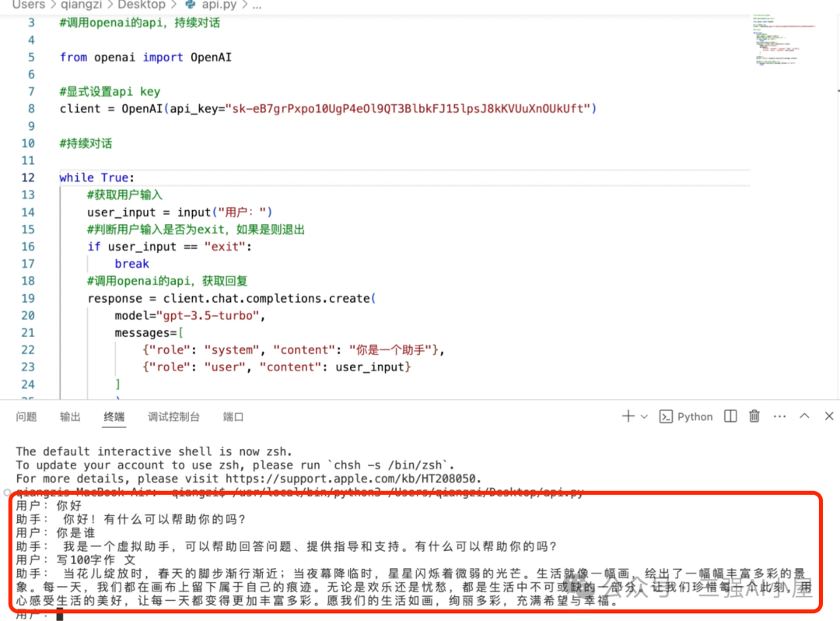Open the 端口 ports tab
The height and width of the screenshot is (621, 840).
[233, 417]
